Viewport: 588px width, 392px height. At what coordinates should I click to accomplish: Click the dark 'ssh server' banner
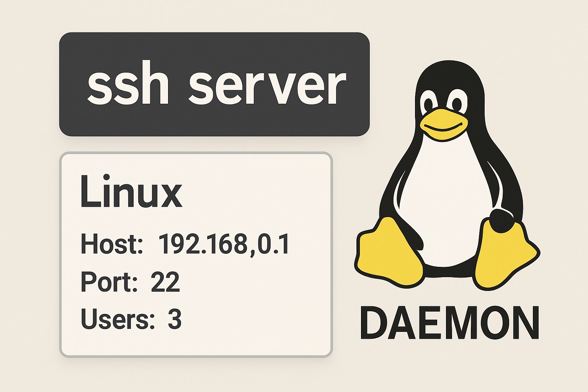[x=214, y=84]
